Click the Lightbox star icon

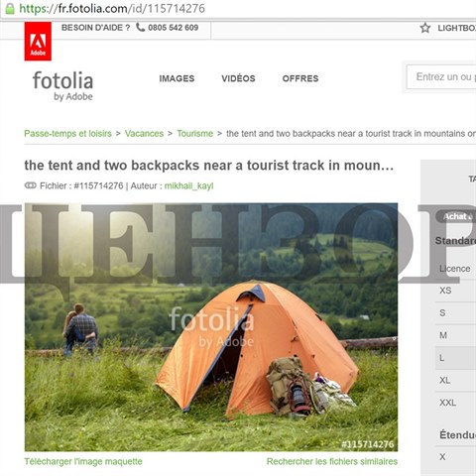pyautogui.click(x=425, y=28)
